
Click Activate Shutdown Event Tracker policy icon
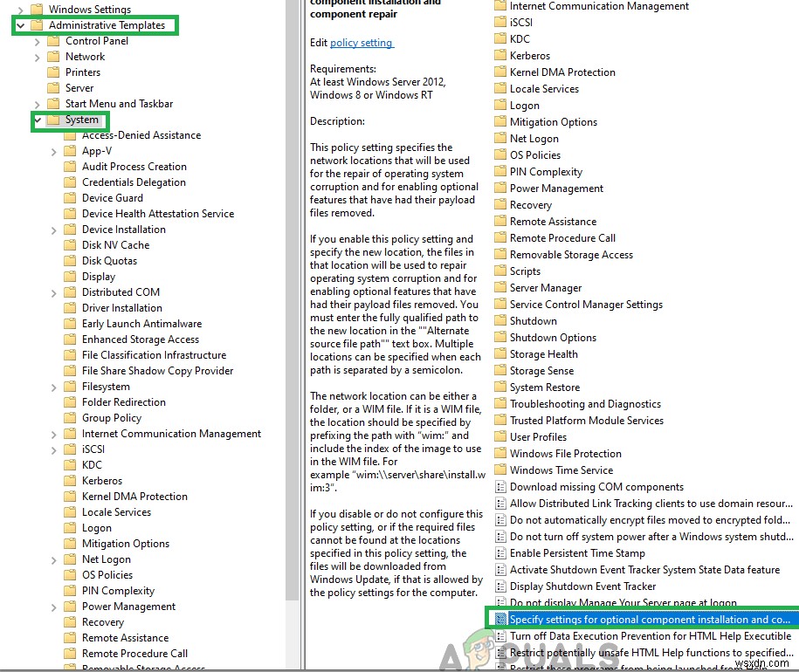[x=501, y=570]
